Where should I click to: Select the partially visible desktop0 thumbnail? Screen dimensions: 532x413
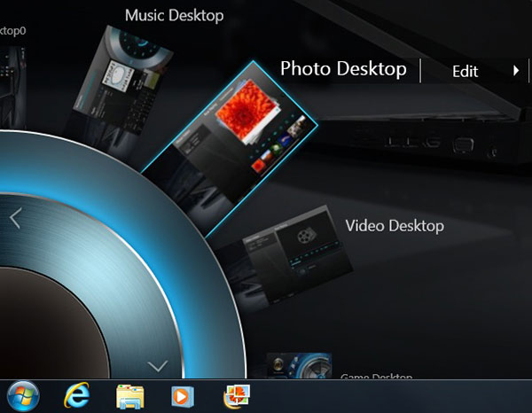coord(18,80)
